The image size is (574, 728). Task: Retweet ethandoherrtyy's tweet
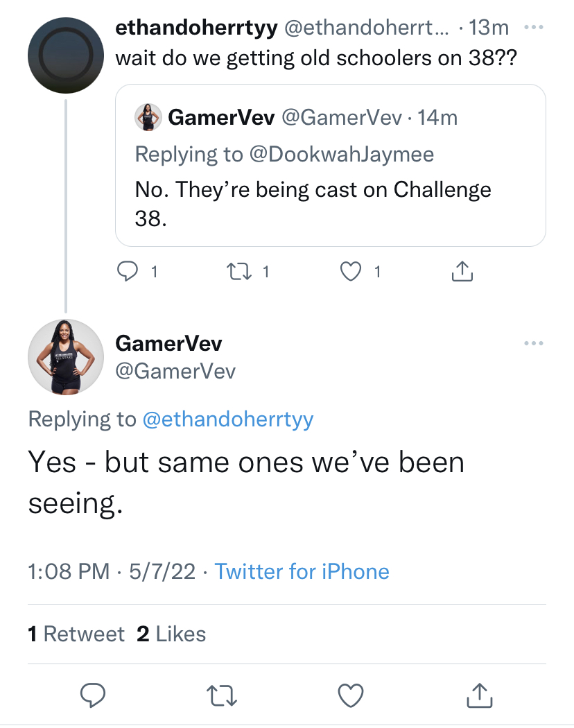238,272
